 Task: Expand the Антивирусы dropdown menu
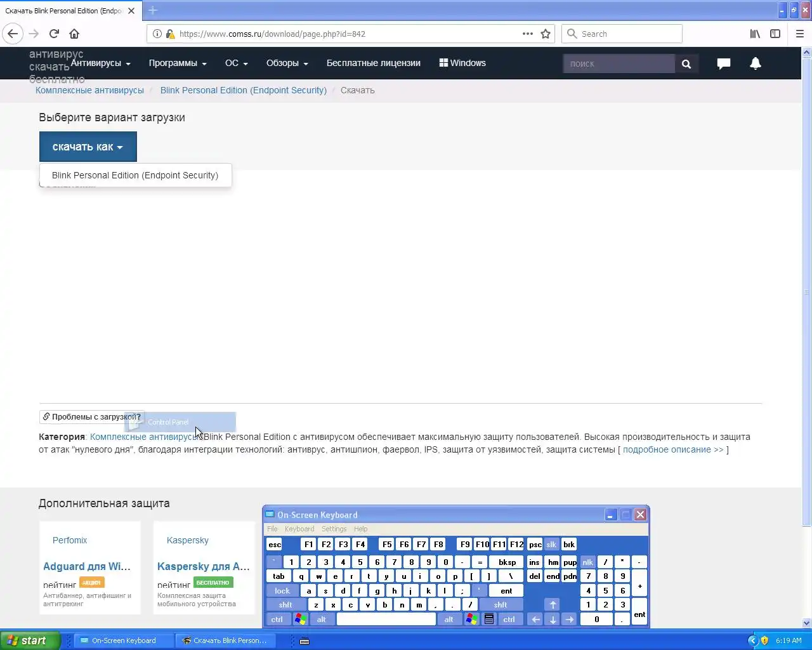[100, 63]
